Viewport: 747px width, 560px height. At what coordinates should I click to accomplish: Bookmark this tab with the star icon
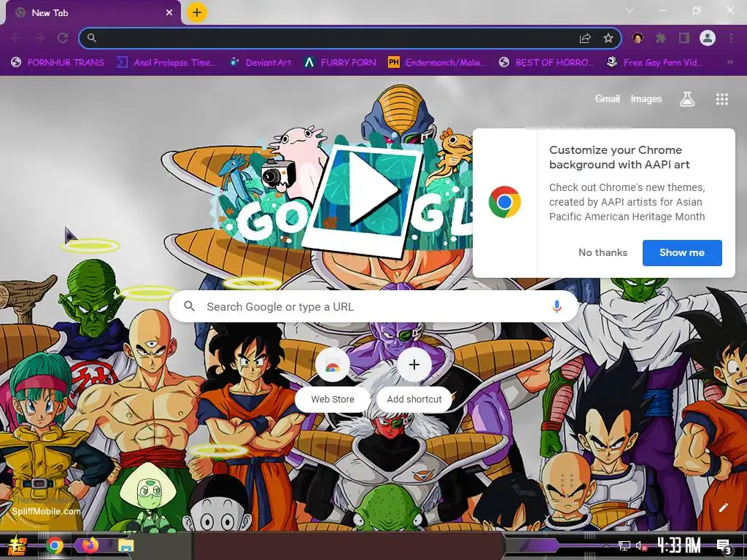(608, 38)
